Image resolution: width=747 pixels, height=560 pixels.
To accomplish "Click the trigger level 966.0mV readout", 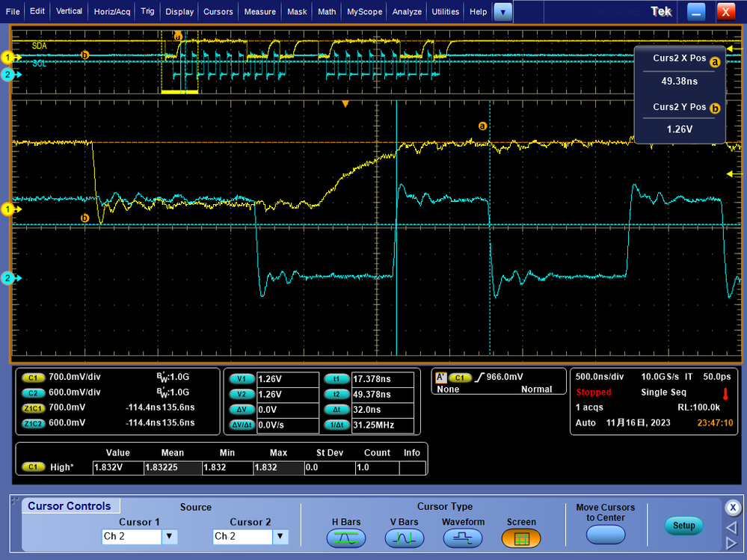I will [x=505, y=377].
